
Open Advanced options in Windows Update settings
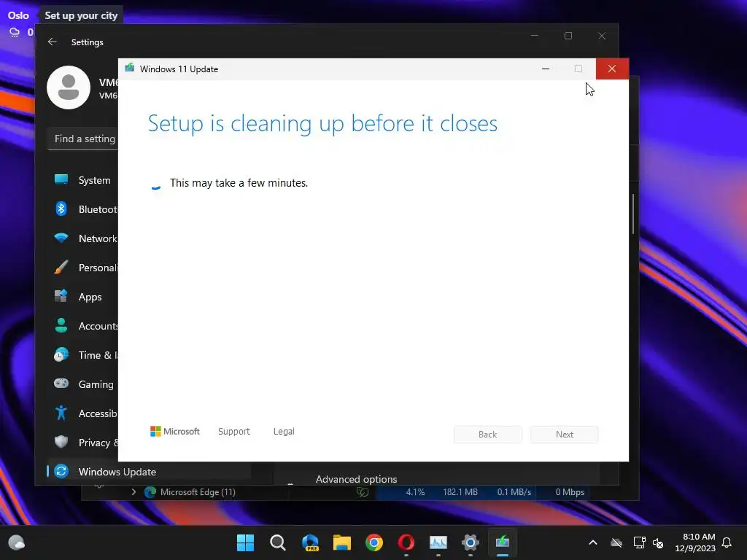click(x=356, y=479)
